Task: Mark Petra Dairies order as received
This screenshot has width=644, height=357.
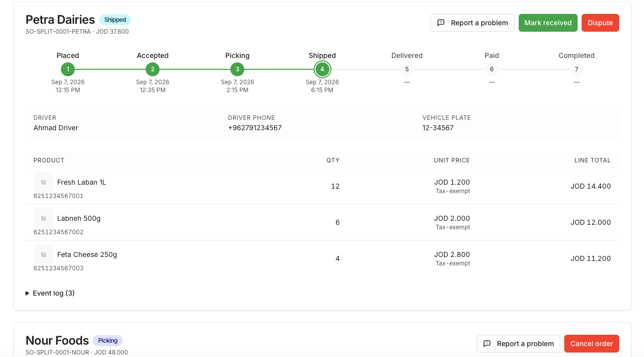Action: (548, 23)
